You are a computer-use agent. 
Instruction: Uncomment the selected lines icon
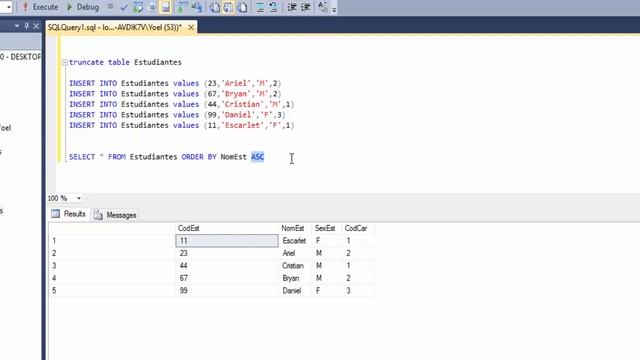pyautogui.click(x=273, y=7)
